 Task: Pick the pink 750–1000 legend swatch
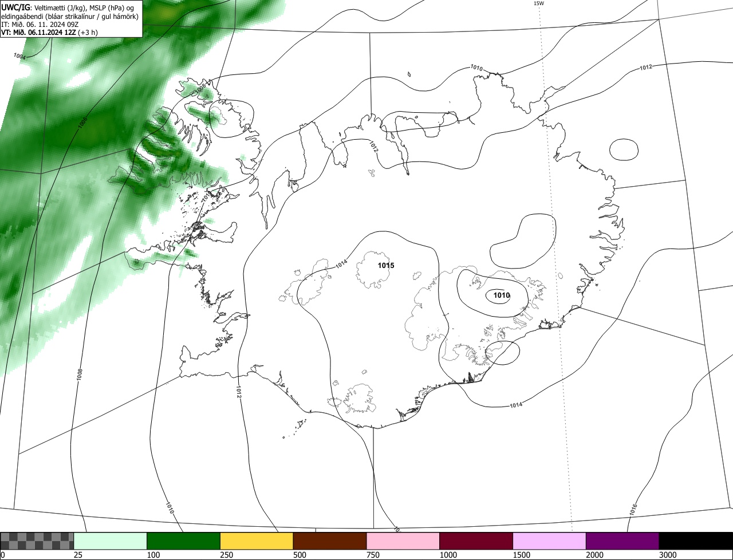tap(403, 541)
